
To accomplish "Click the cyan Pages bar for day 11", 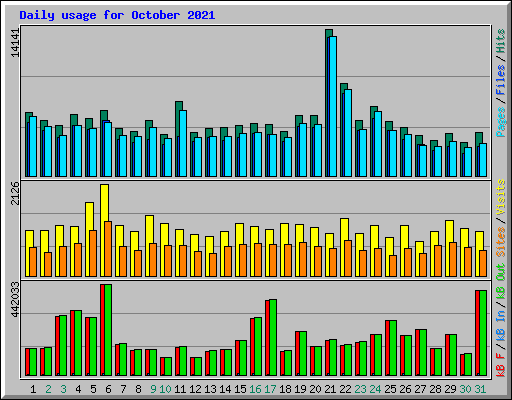I will click(183, 143).
